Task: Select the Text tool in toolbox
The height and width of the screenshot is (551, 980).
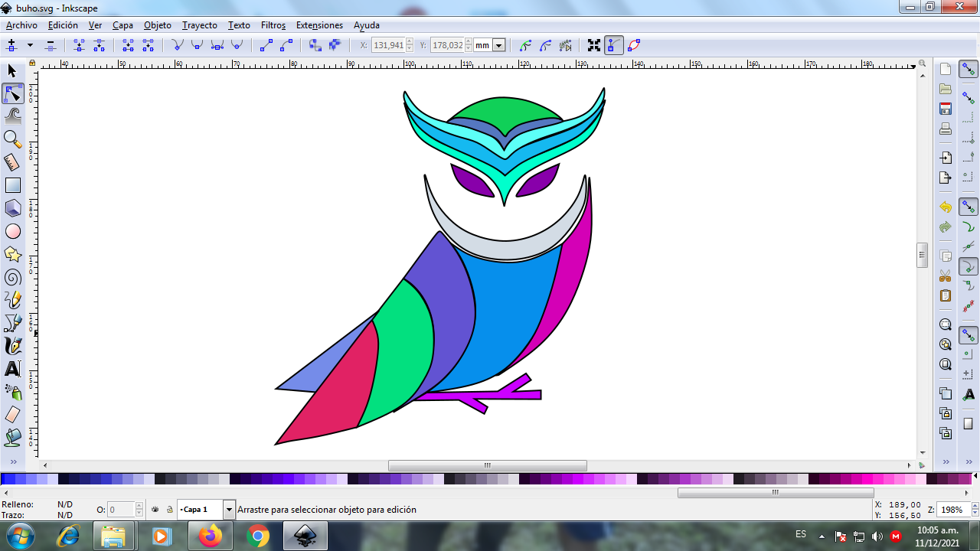Action: 12,369
